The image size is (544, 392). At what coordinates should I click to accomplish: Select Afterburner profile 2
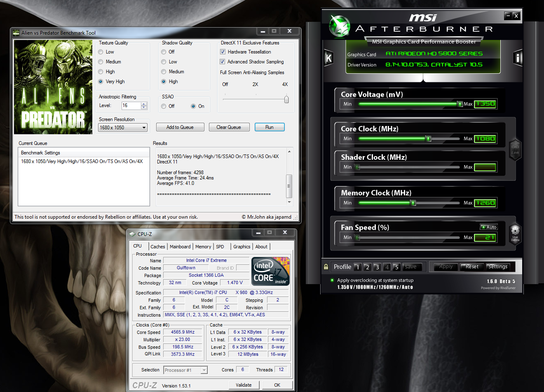(x=367, y=267)
